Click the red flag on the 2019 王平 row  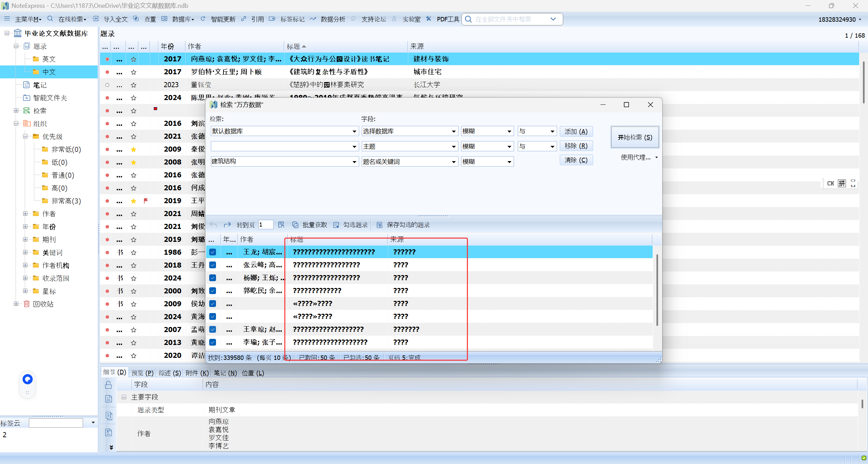[146, 201]
